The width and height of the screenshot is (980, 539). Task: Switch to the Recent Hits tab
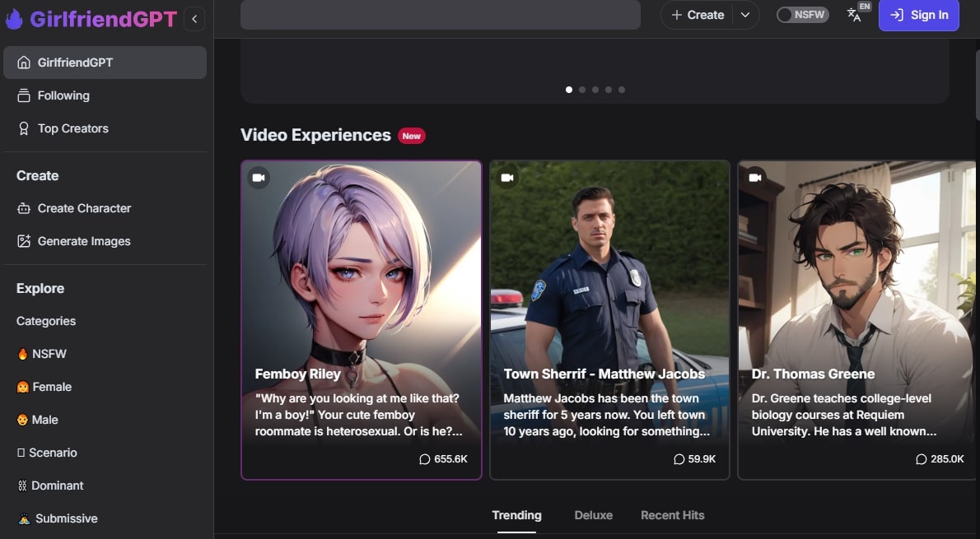tap(672, 515)
